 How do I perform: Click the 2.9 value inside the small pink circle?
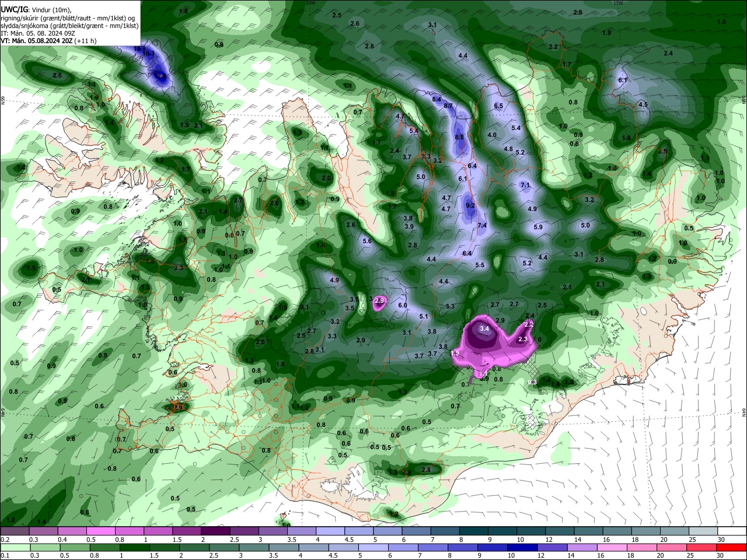pos(379,300)
